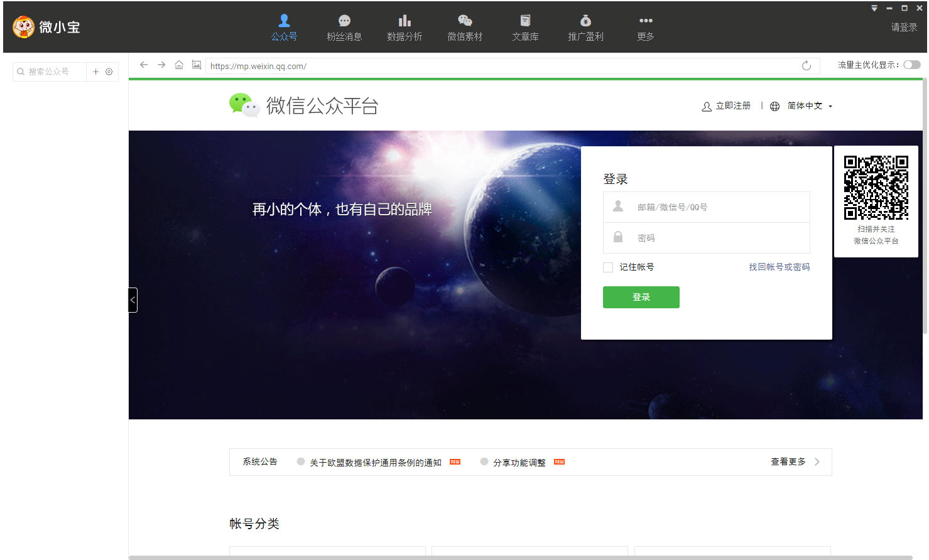Open the 推广盈利 promotion section
Screen dimensions: 929x560
(x=585, y=28)
